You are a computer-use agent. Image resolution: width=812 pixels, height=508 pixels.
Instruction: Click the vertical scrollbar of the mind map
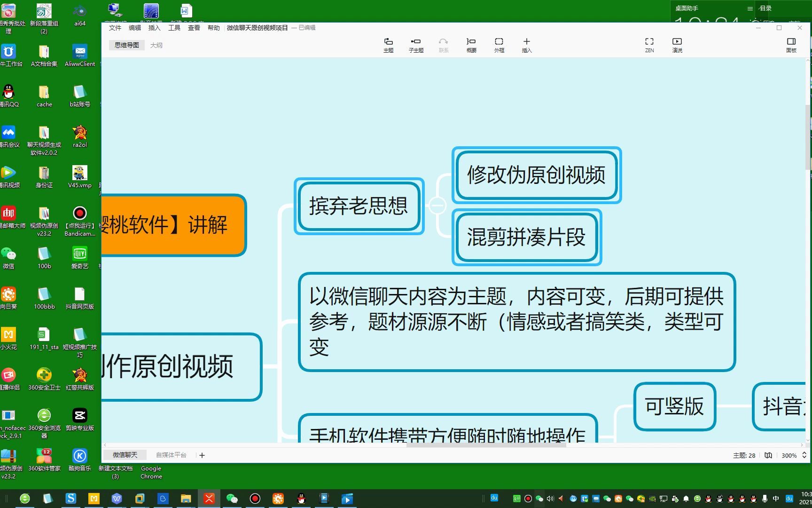(808, 137)
